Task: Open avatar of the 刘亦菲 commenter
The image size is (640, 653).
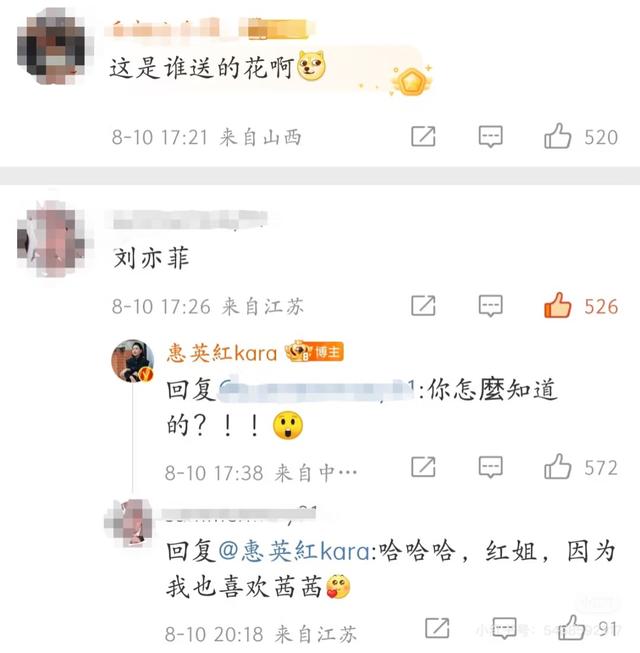Action: coord(51,239)
